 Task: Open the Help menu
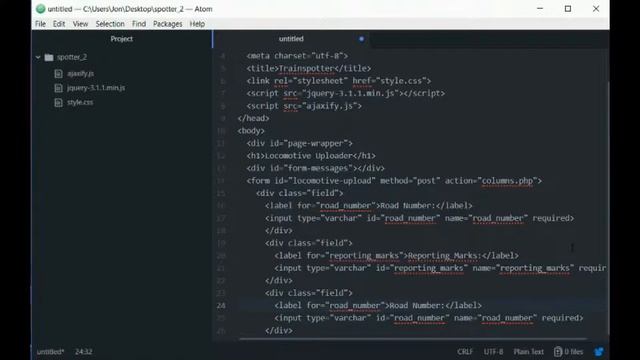click(x=197, y=24)
